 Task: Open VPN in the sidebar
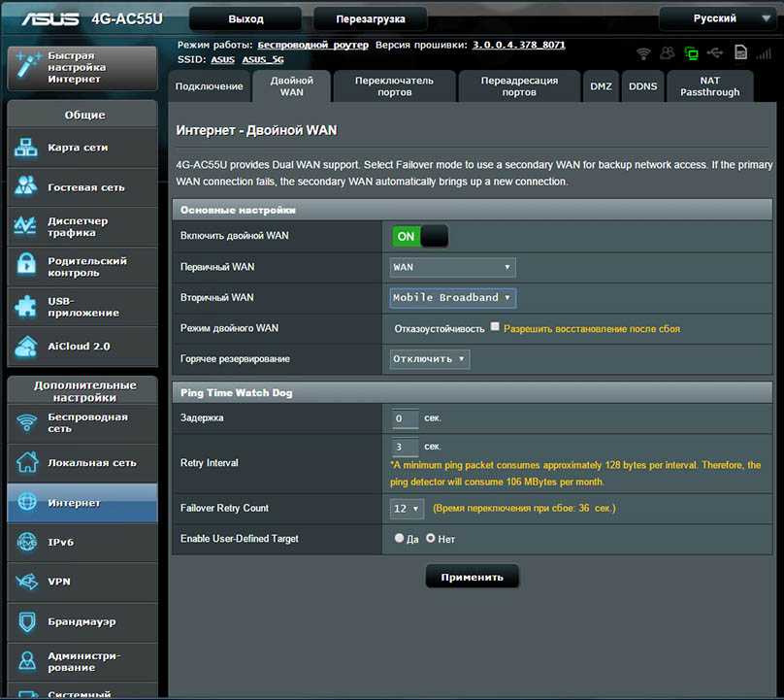83,582
